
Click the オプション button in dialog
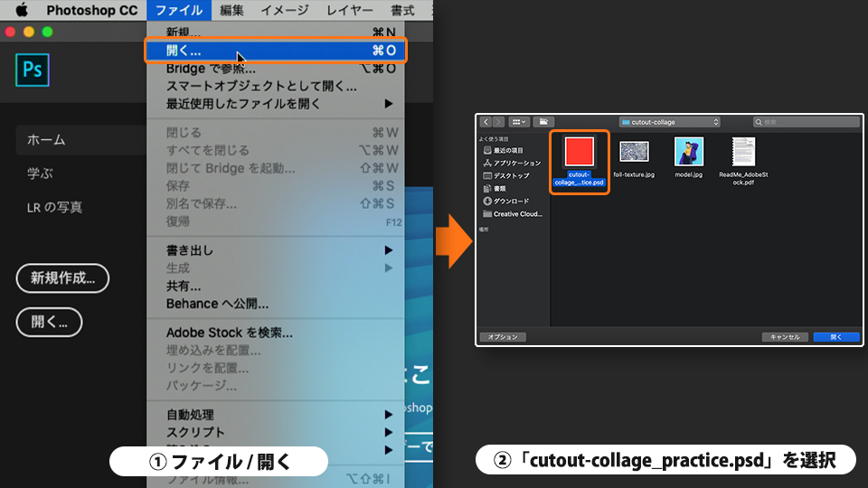503,337
